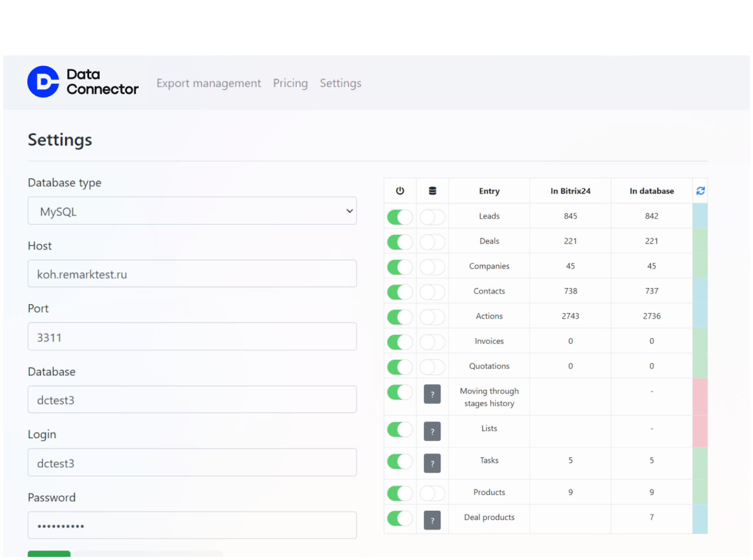Click the Entry column header
753x560 pixels.
coord(489,191)
